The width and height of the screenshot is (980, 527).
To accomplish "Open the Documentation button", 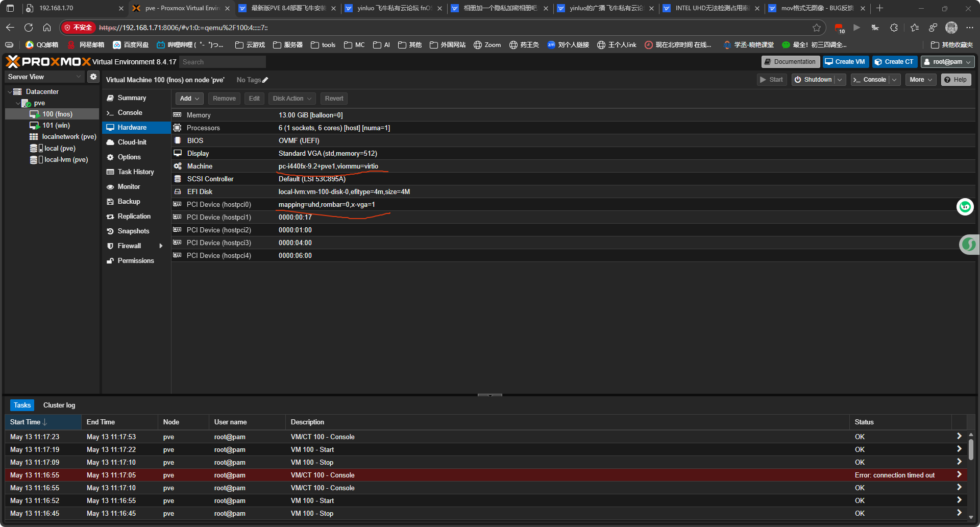I will point(791,62).
